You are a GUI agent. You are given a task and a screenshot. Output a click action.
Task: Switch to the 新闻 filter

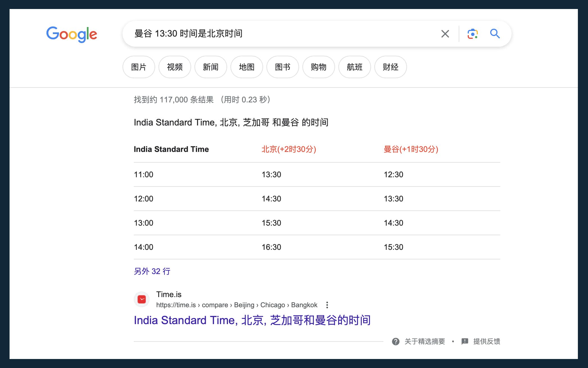click(x=211, y=67)
